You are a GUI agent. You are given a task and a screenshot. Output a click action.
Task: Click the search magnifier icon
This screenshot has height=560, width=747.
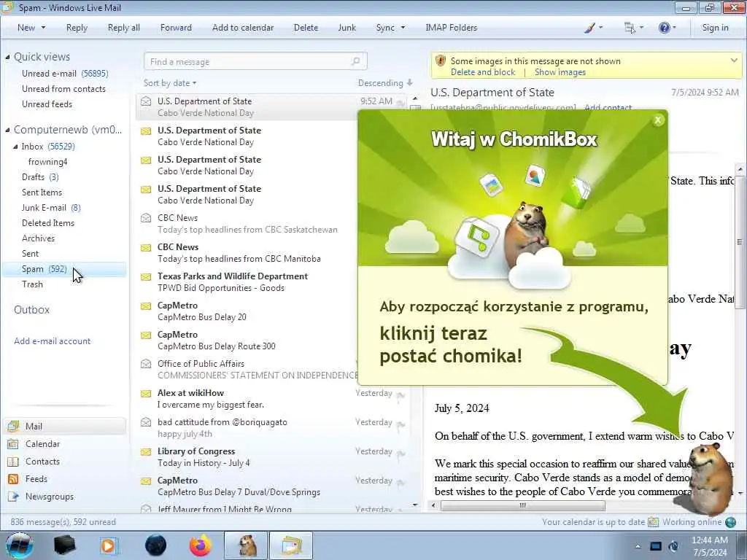[355, 61]
